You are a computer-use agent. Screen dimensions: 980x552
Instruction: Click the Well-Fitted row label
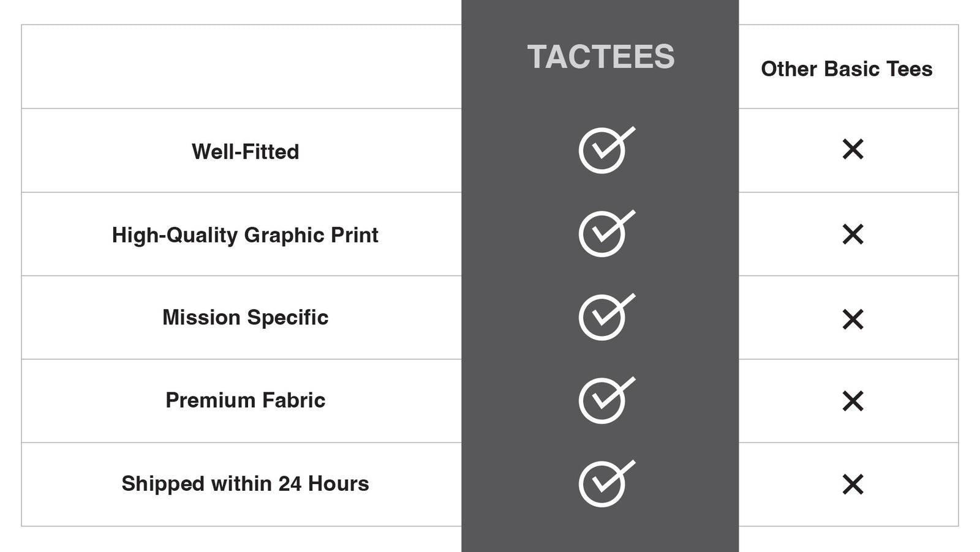pos(245,152)
